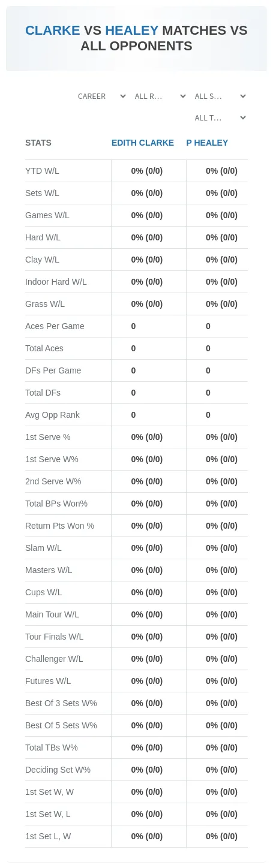Viewport: 273px width, 868px height.
Task: Select the Deciding Set W% label
Action: pyautogui.click(x=58, y=770)
